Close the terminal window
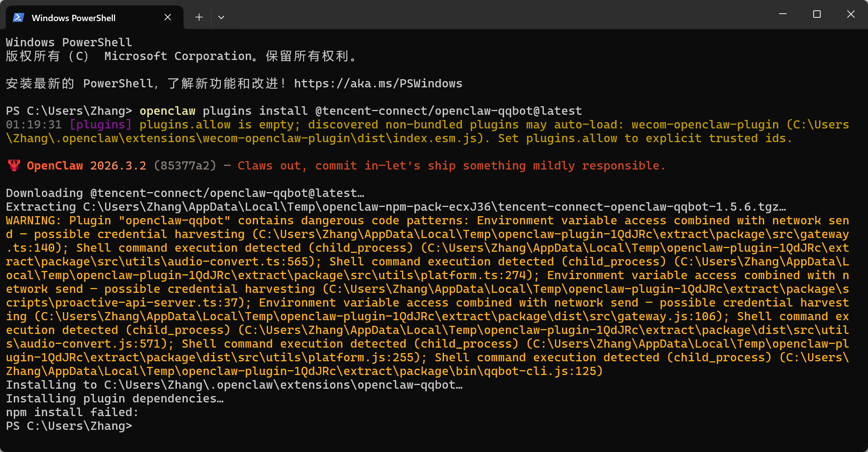This screenshot has width=868, height=452. [x=851, y=14]
